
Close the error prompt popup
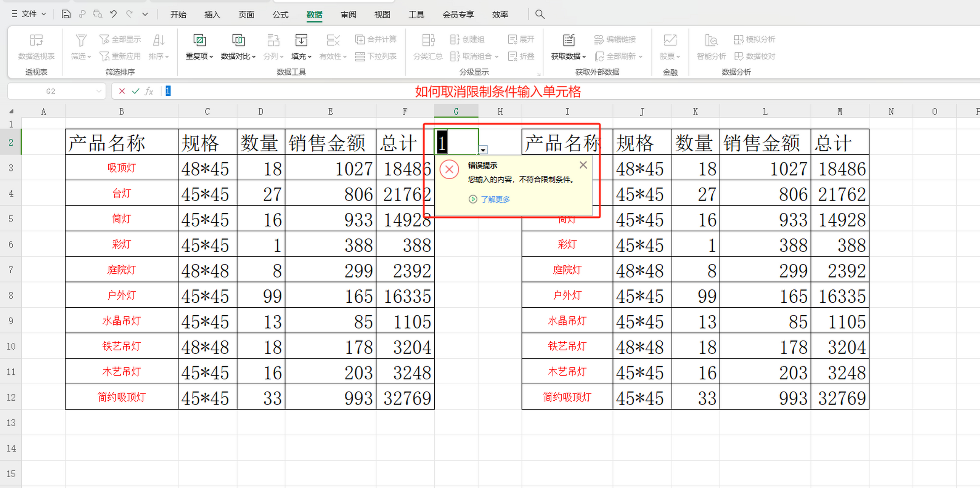[583, 165]
